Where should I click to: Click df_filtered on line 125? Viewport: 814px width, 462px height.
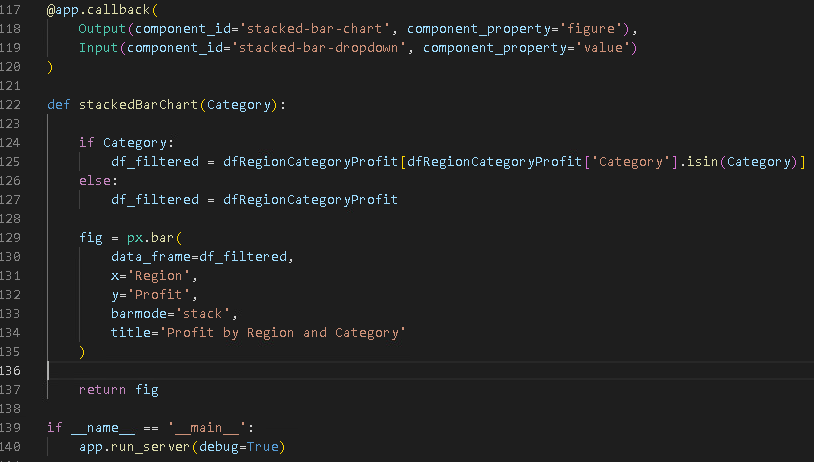click(x=155, y=161)
